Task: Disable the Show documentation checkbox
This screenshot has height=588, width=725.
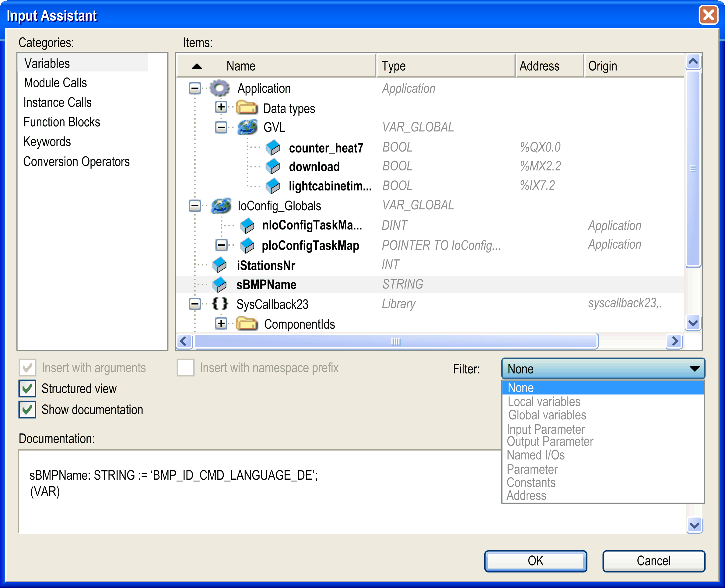Action: [27, 410]
